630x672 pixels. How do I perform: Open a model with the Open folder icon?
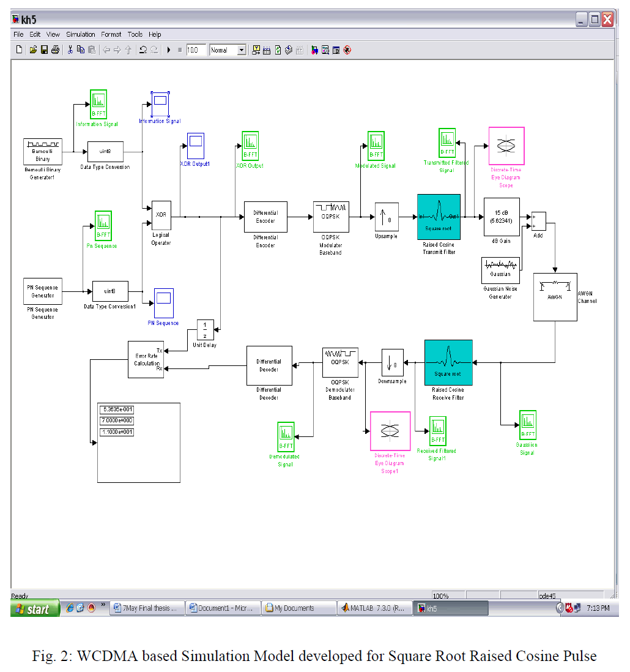[x=32, y=50]
